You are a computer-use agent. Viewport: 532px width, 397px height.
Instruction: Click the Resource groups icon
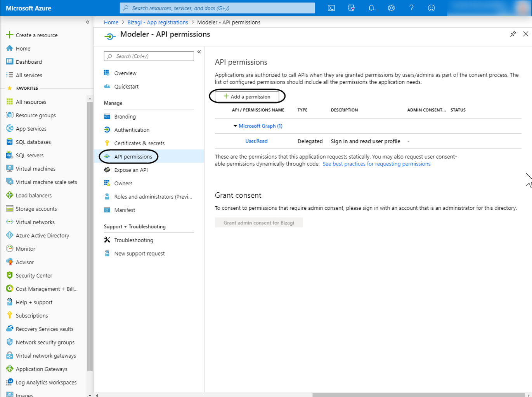point(10,115)
